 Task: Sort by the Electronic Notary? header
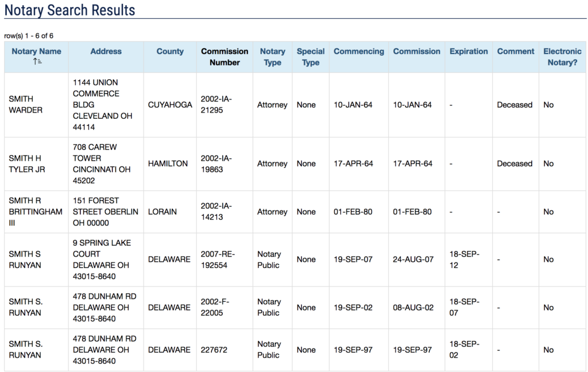tap(562, 56)
